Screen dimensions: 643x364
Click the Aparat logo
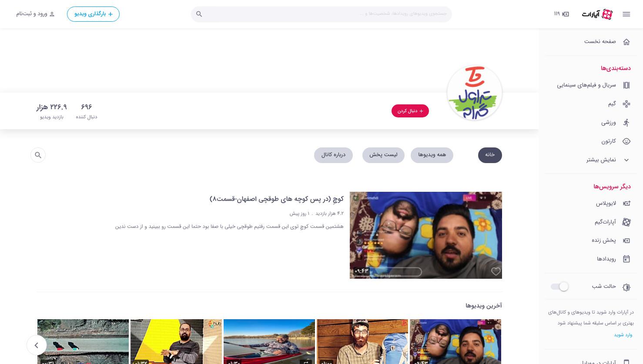[x=597, y=14]
